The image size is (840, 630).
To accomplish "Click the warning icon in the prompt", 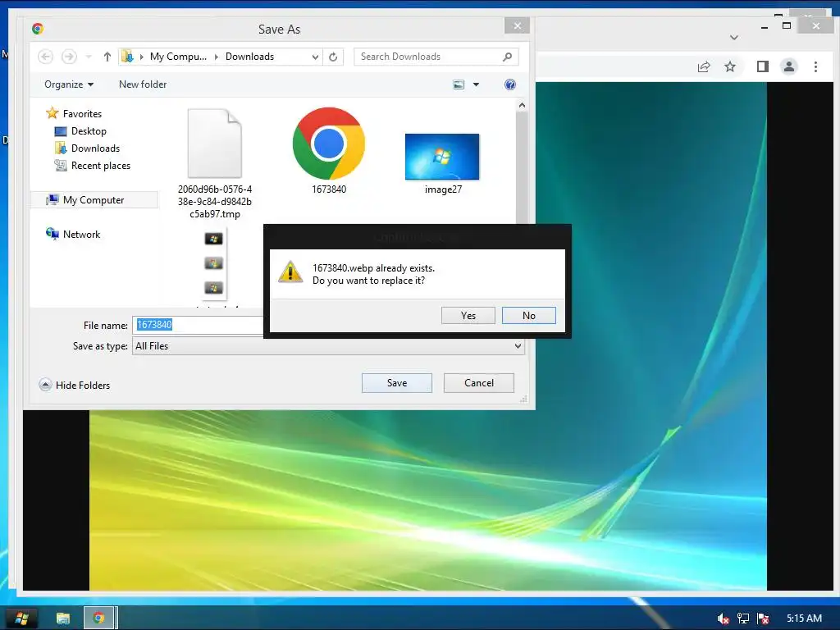I will coord(290,272).
